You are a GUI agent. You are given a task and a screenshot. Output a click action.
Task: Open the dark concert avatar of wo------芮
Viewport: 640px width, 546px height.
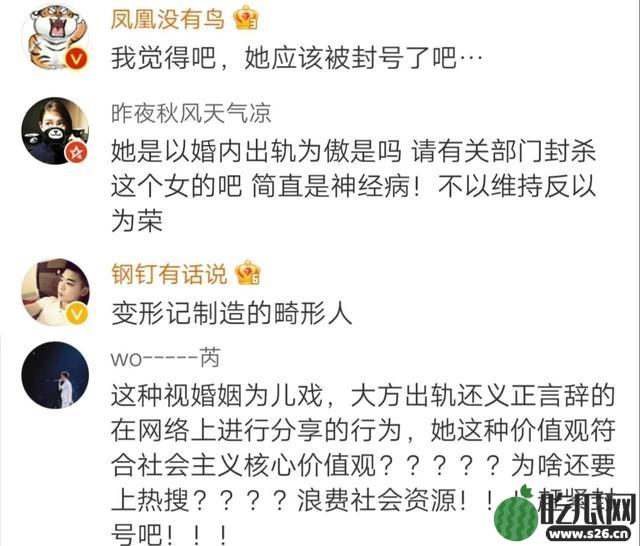coord(55,375)
